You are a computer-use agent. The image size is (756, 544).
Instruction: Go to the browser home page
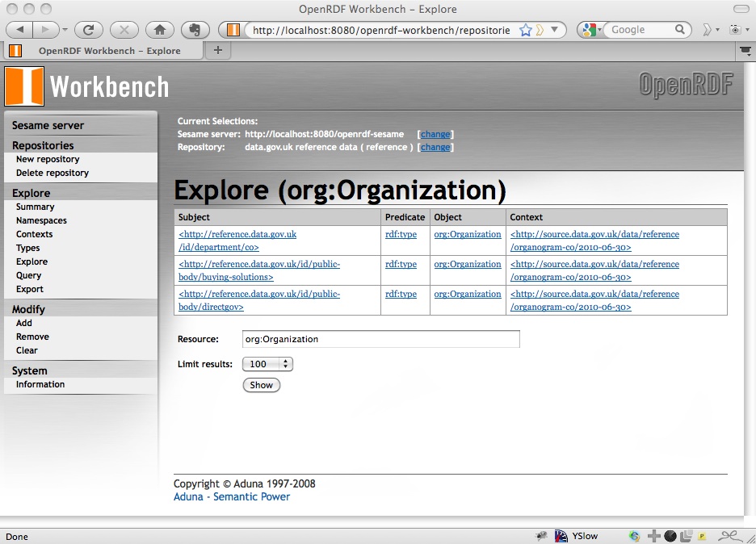pos(160,30)
